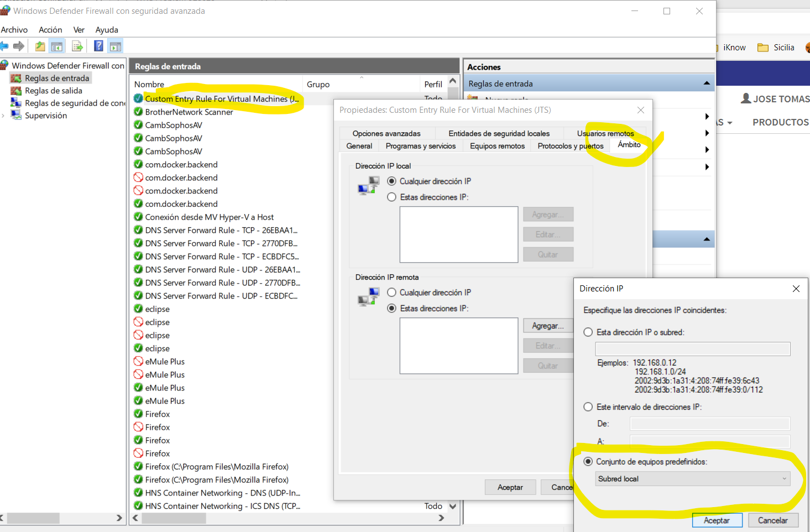Open the Subred local dropdown
The image size is (810, 532).
tap(693, 479)
